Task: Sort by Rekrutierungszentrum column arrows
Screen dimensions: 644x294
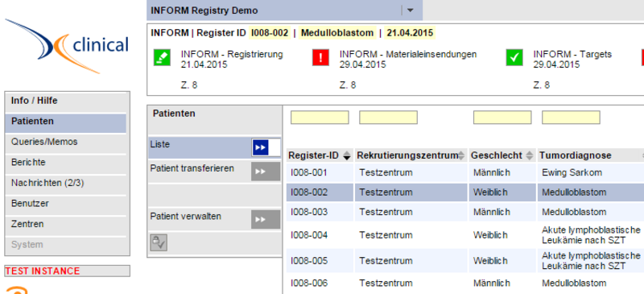Action: [461, 155]
